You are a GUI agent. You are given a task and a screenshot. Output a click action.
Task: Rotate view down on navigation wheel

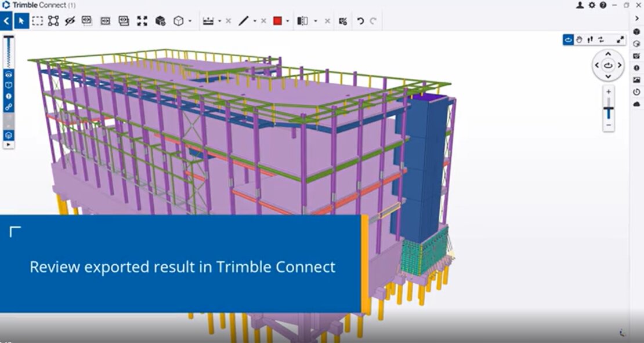click(608, 76)
